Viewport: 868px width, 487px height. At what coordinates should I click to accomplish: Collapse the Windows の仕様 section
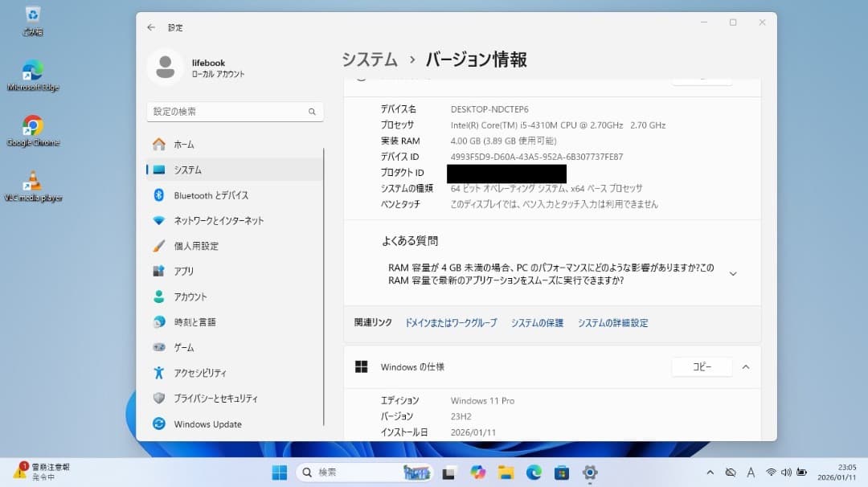point(746,366)
